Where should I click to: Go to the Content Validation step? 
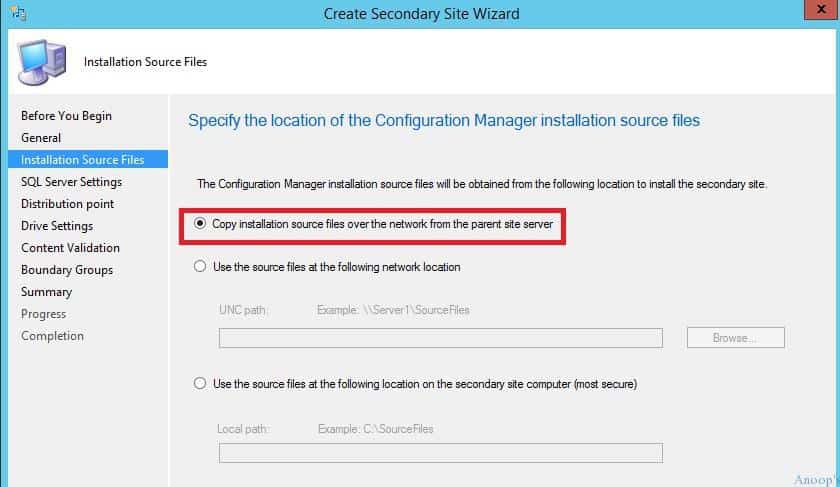point(70,248)
